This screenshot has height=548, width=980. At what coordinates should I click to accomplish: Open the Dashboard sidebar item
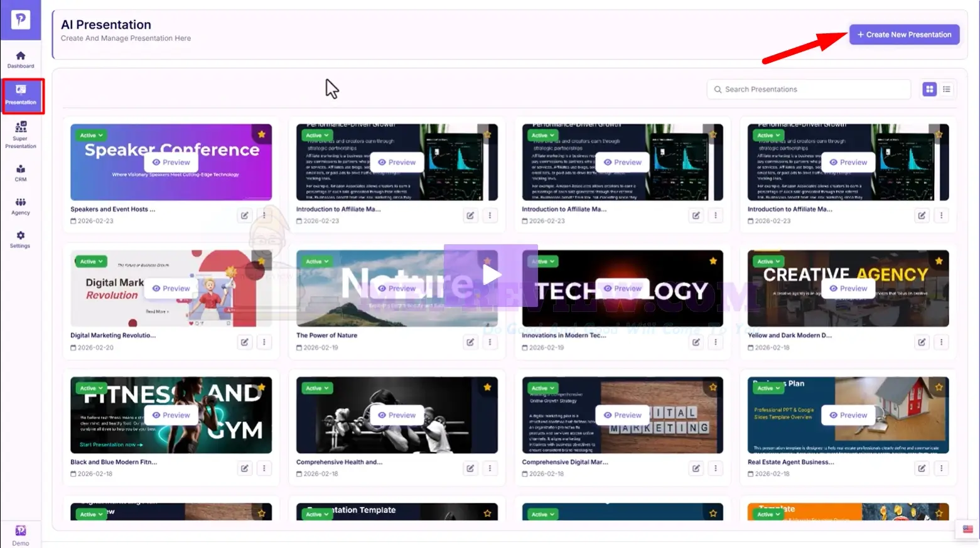coord(21,60)
